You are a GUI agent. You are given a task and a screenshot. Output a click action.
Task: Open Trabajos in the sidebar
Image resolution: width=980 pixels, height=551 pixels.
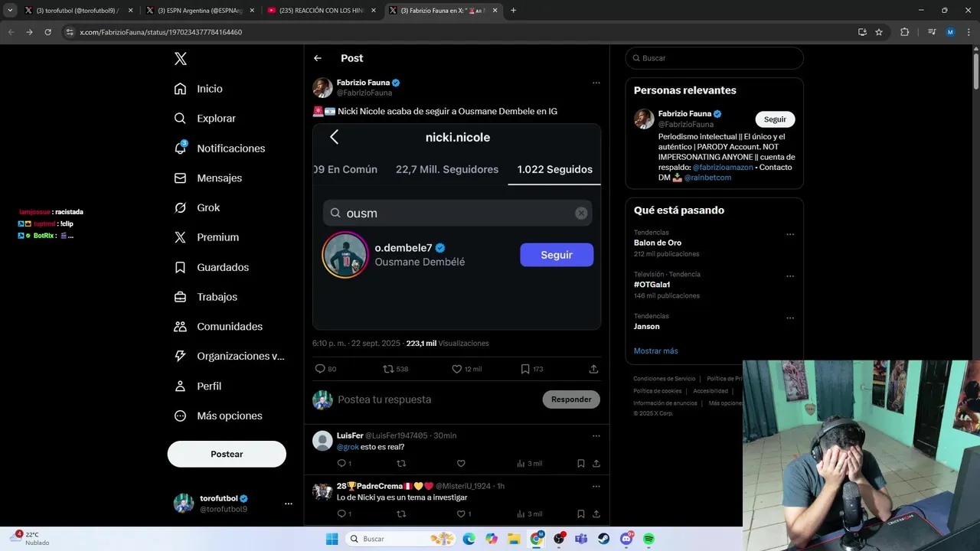205,297
